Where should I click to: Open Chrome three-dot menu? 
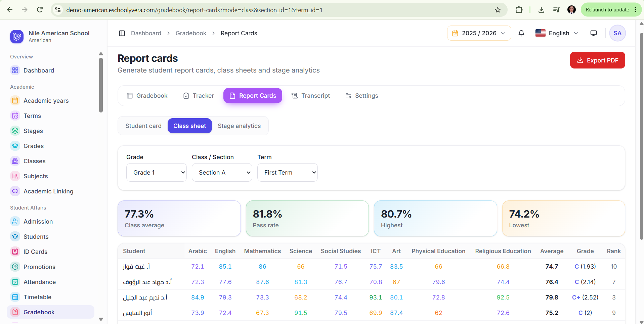pyautogui.click(x=636, y=10)
